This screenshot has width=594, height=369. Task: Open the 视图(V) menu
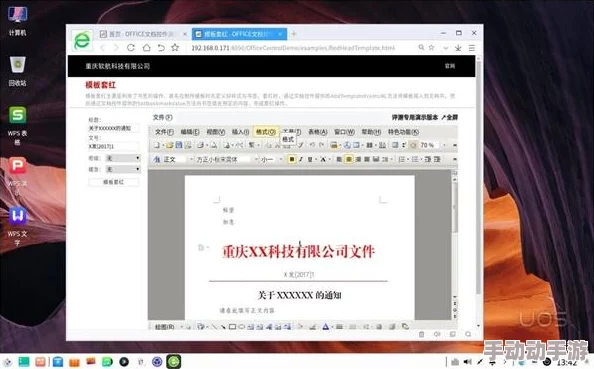point(216,132)
